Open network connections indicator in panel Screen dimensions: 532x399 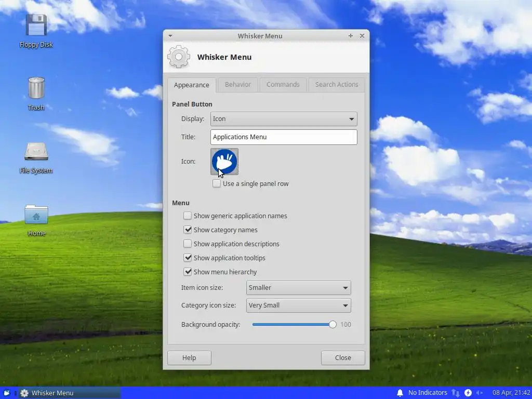pyautogui.click(x=455, y=393)
